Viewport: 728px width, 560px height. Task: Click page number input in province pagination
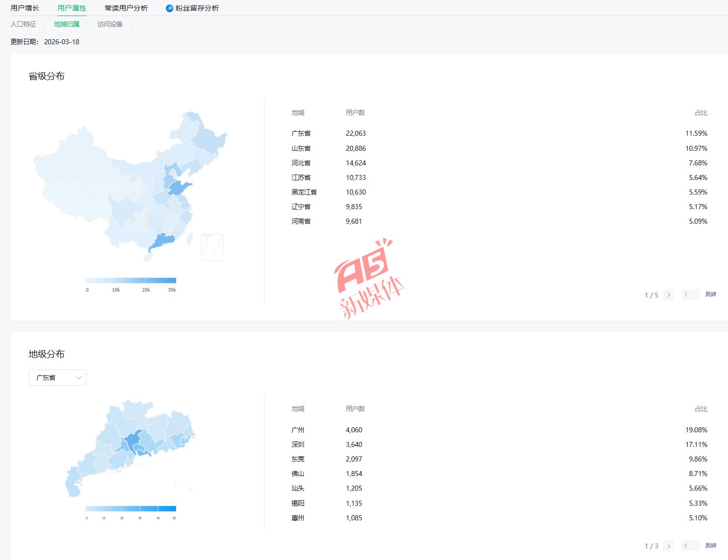pyautogui.click(x=690, y=295)
